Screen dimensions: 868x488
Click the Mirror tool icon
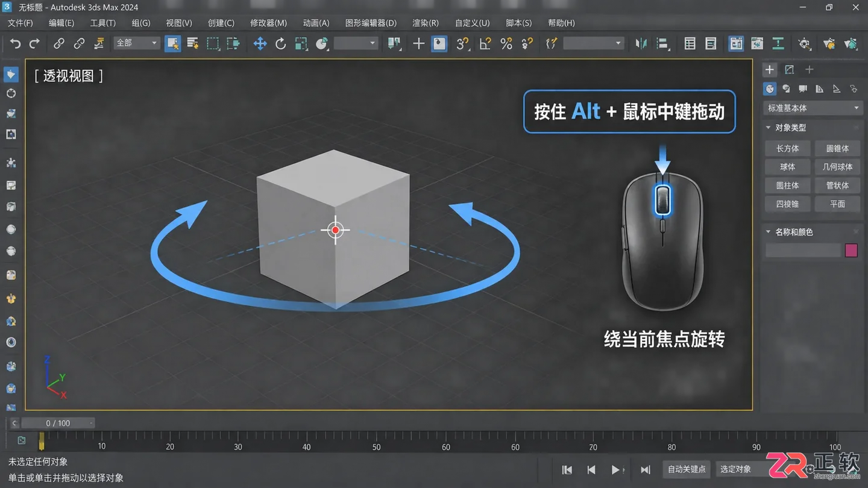click(x=641, y=43)
